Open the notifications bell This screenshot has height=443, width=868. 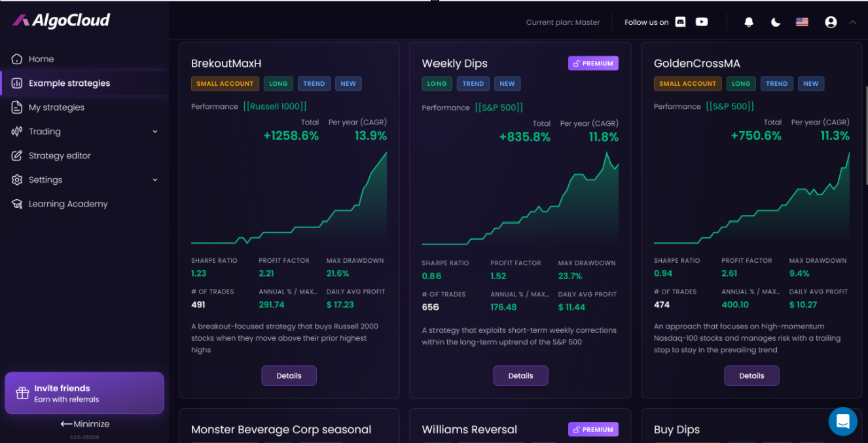click(x=749, y=22)
